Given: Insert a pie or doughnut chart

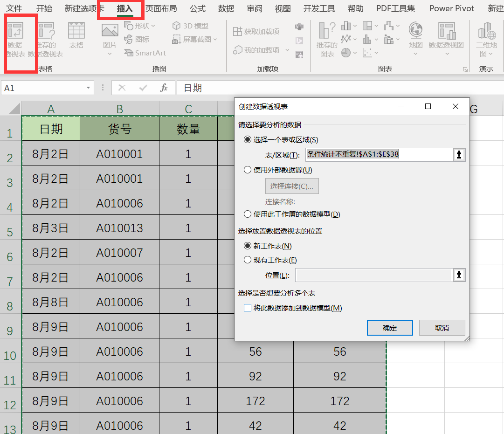Looking at the screenshot, I should 346,53.
